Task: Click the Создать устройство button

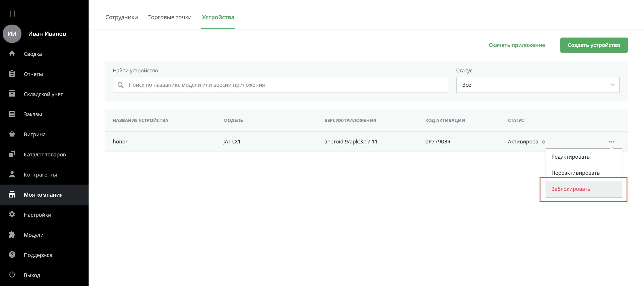Action: 594,45
